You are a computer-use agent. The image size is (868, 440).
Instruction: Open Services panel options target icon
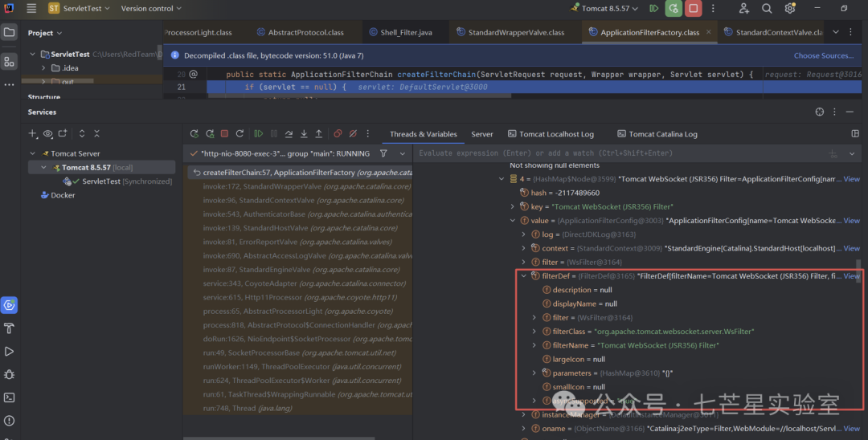click(x=820, y=112)
